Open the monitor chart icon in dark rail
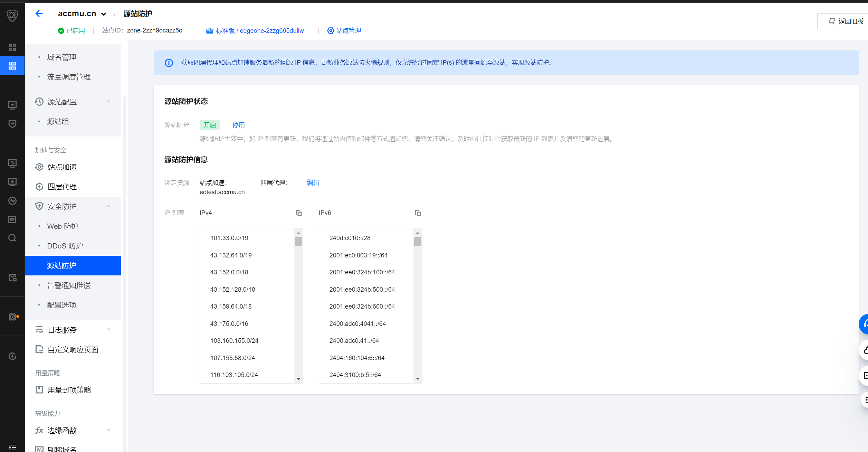The image size is (868, 452). (x=12, y=105)
